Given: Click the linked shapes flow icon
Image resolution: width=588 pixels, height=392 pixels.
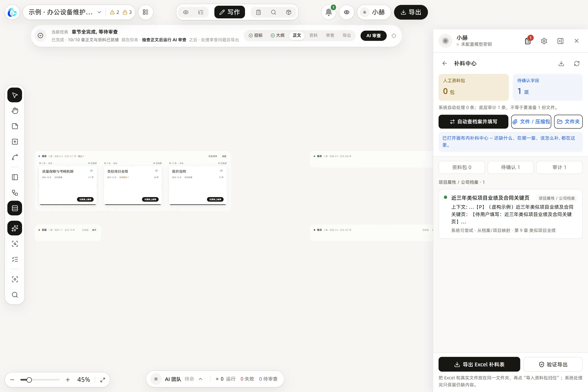Looking at the screenshot, I should 15,193.
